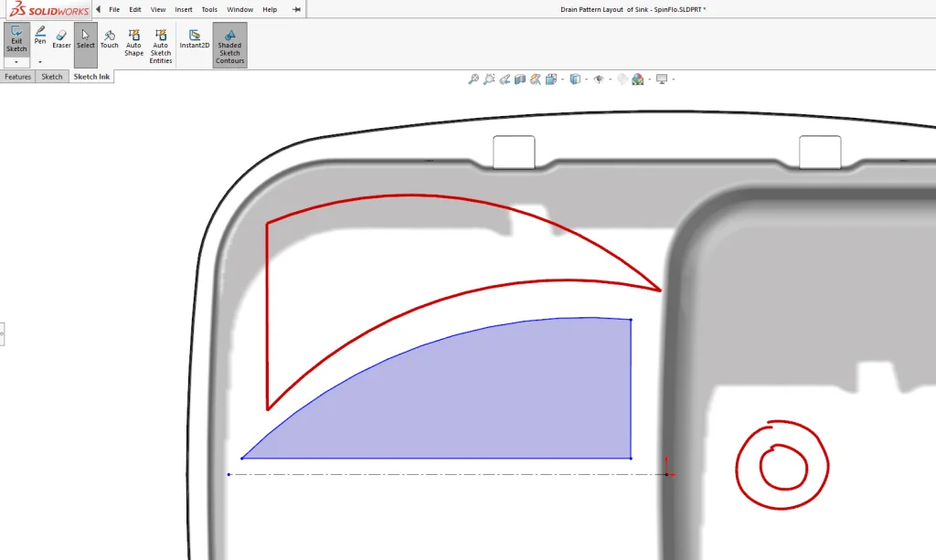Viewport: 936px width, 560px height.
Task: Click Edit Appearance sphere icon
Action: 622,79
